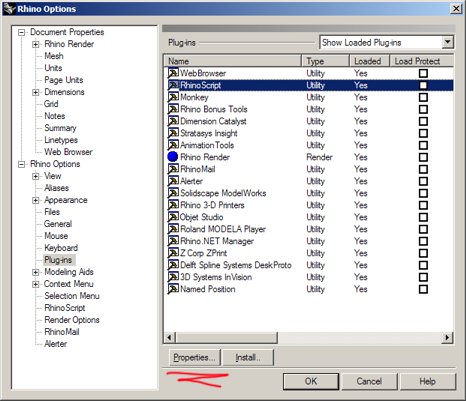466x401 pixels.
Task: Click the Rhino Bonus Tools icon
Action: coord(173,109)
